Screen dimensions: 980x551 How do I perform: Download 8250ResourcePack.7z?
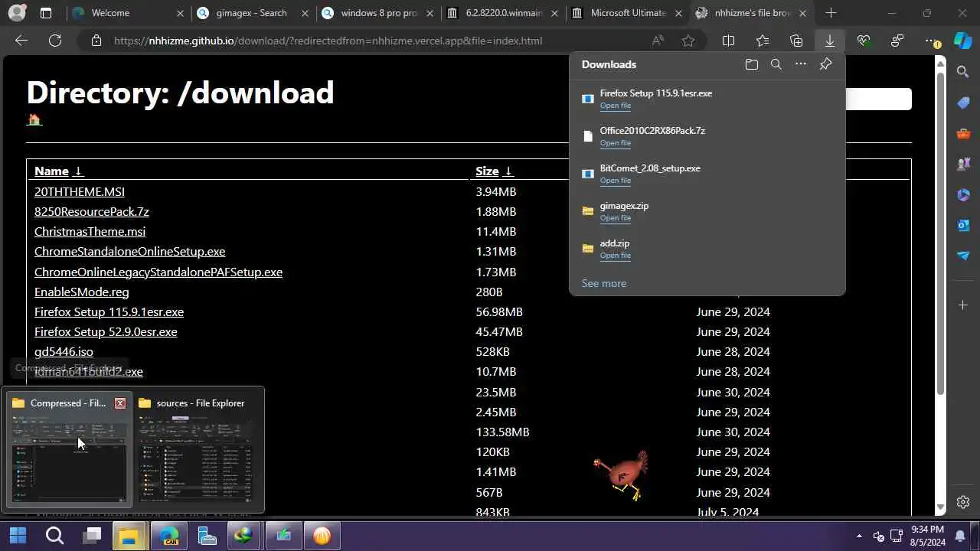coord(92,211)
